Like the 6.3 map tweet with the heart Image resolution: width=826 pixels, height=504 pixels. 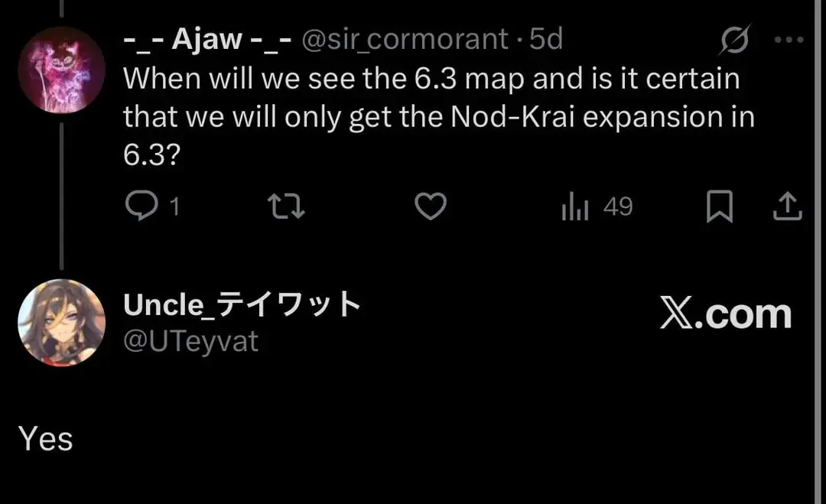click(431, 206)
